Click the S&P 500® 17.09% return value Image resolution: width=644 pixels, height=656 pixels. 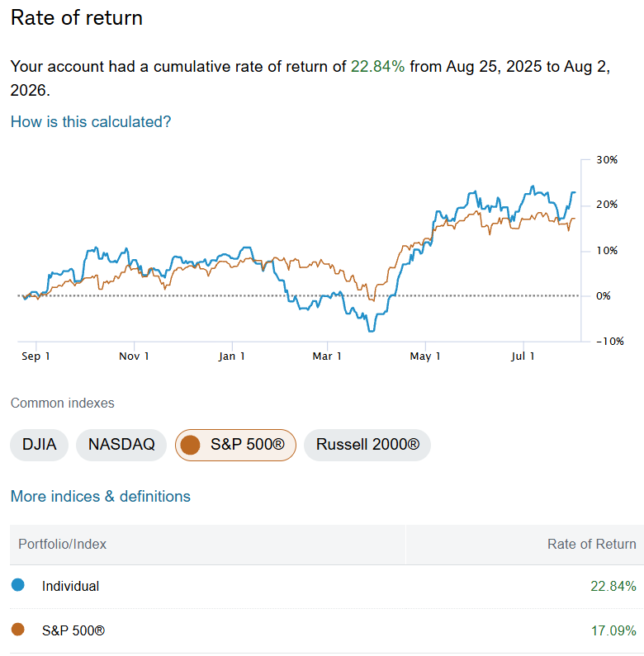613,630
